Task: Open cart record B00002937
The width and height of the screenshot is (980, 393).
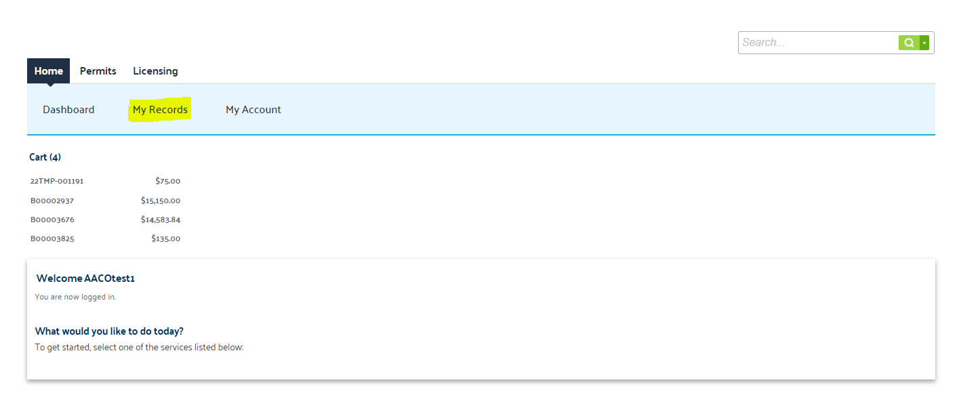Action: click(52, 201)
